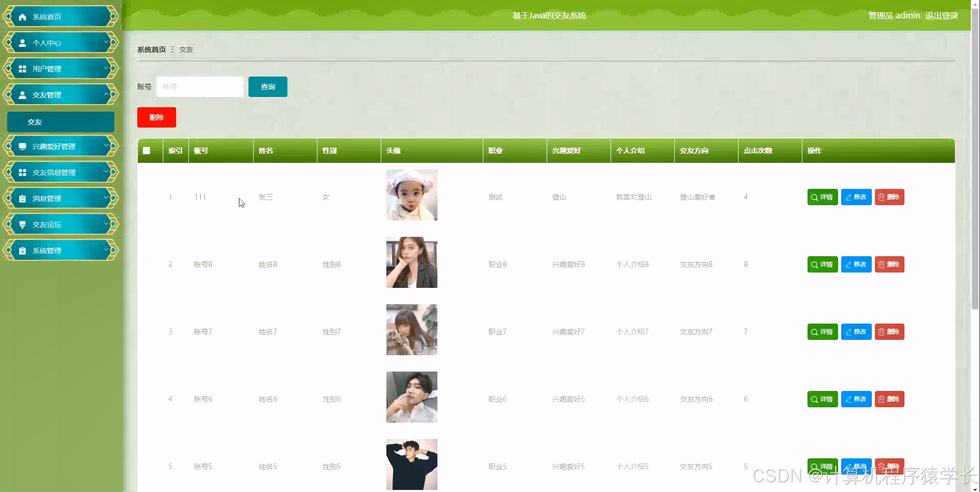Expand the 系统管理 menu chevron
980x492 pixels.
[x=106, y=250]
